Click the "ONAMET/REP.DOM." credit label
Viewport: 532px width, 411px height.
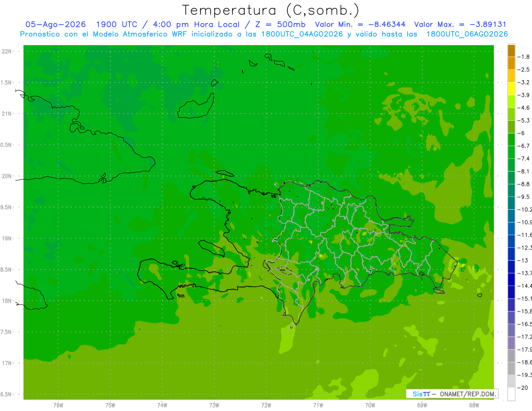click(467, 394)
